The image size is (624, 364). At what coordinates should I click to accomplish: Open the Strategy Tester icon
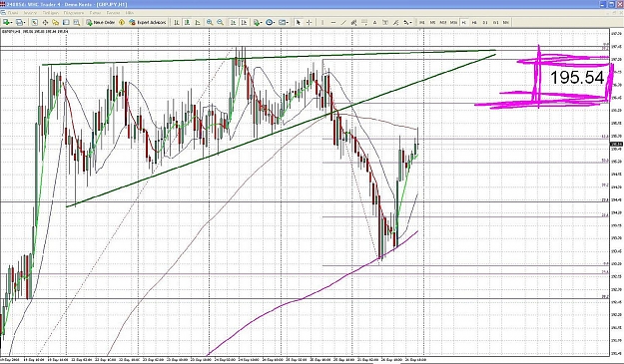77,22
